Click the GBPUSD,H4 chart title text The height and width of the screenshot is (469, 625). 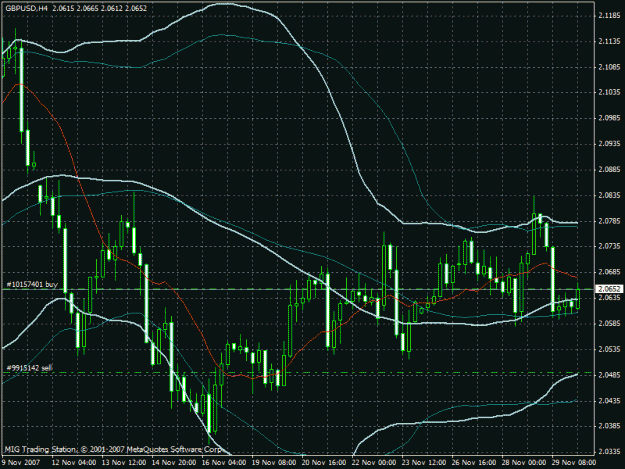tap(27, 8)
